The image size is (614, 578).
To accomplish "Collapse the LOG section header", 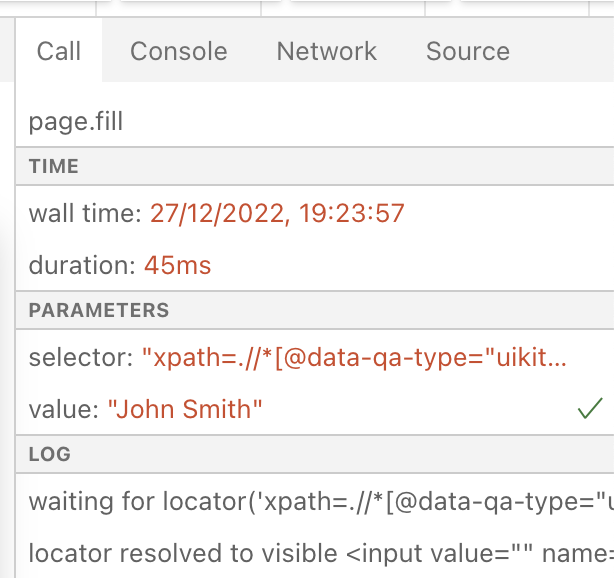I will tap(315, 454).
